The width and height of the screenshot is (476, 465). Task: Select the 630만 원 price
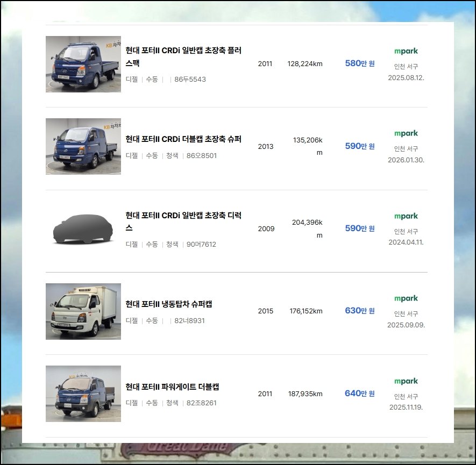tap(360, 311)
